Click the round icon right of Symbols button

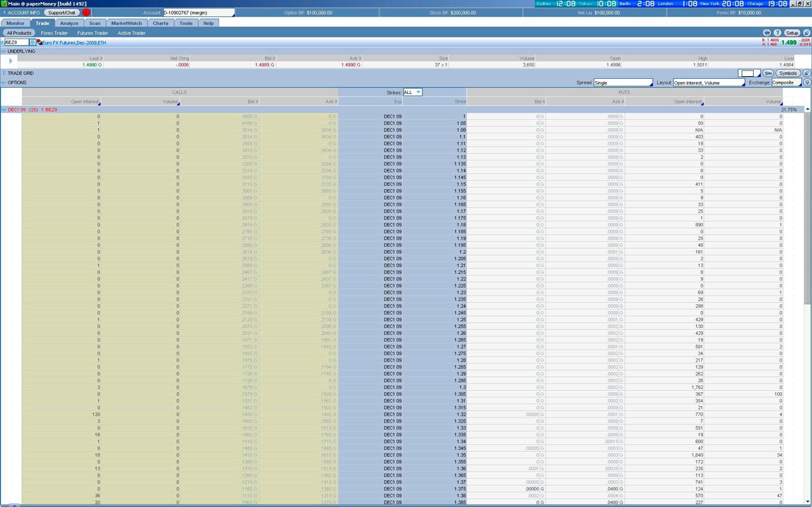(806, 74)
